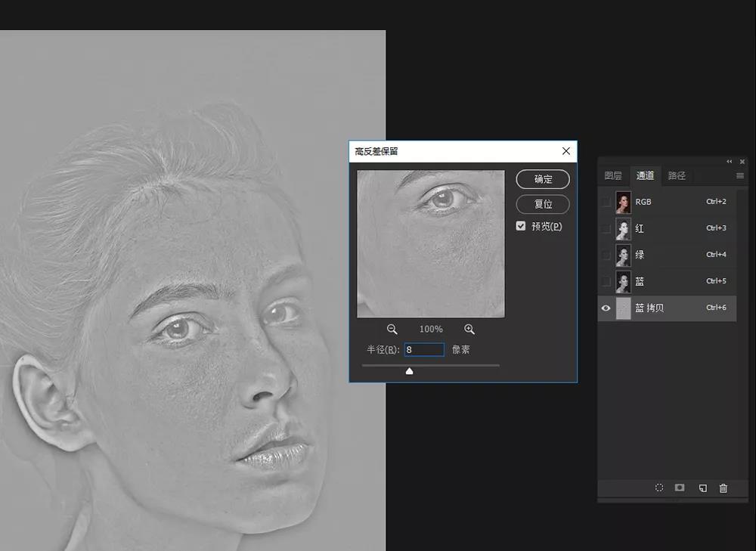Viewport: 756px width, 551px height.
Task: Create new channel icon
Action: tap(702, 488)
